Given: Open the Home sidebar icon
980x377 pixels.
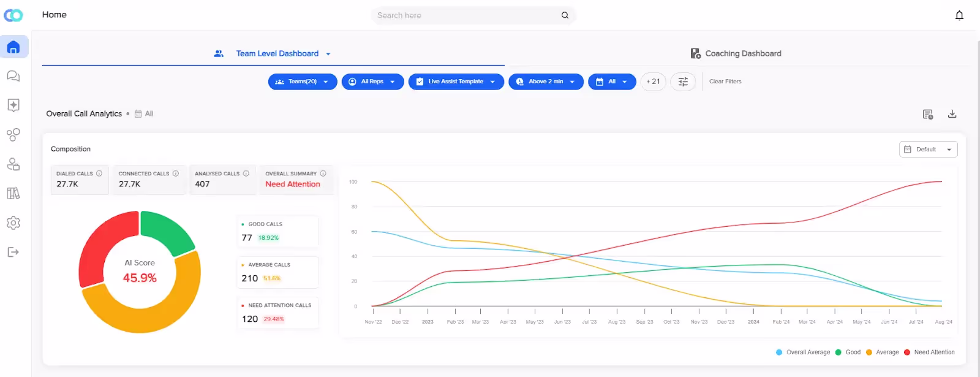Looking at the screenshot, I should pyautogui.click(x=13, y=47).
